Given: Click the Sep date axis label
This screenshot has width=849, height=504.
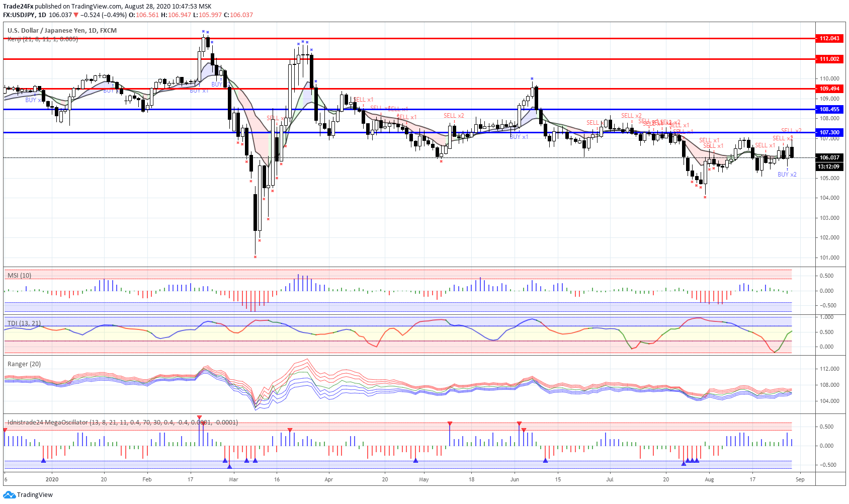Looking at the screenshot, I should [x=800, y=479].
